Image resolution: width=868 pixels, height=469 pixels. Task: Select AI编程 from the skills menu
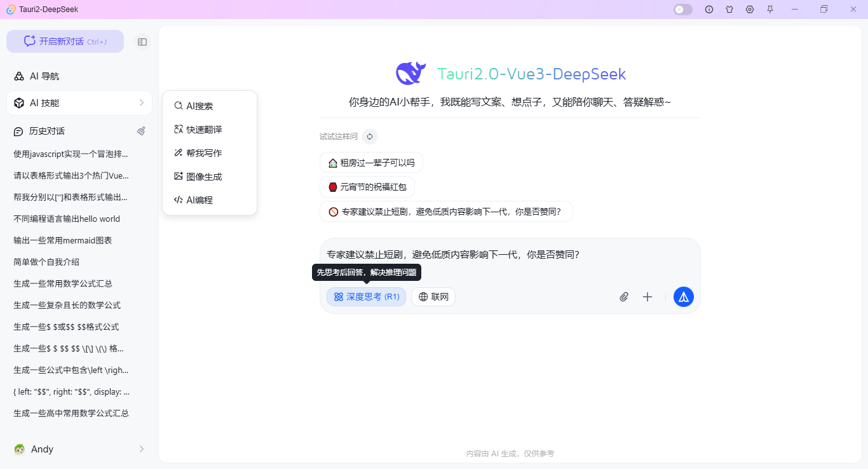pos(210,200)
